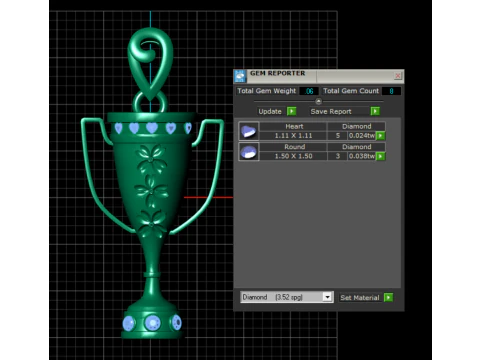This screenshot has width=480, height=360.
Task: Click the Diamond cell in Heart row
Action: (x=356, y=126)
